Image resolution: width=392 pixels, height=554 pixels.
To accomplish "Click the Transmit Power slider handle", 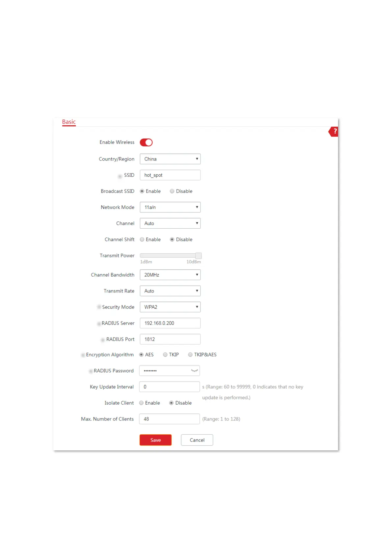I will pos(198,256).
